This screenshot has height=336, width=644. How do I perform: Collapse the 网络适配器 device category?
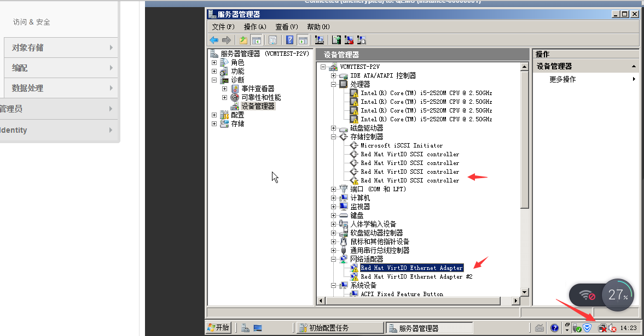click(334, 260)
